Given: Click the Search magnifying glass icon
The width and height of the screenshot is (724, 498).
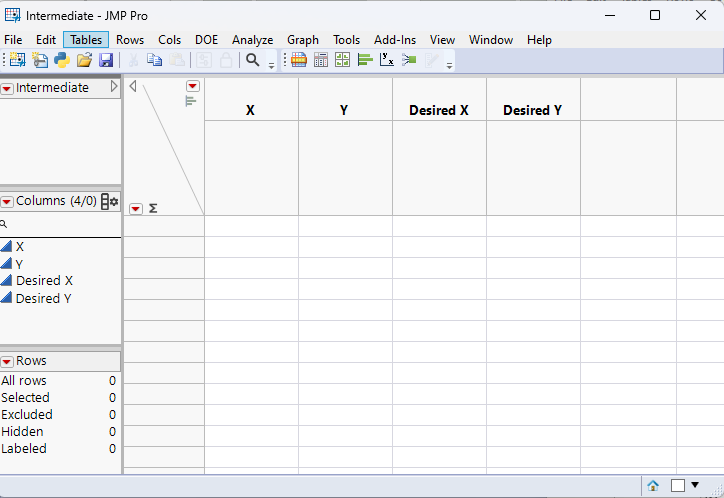Looking at the screenshot, I should (x=253, y=60).
